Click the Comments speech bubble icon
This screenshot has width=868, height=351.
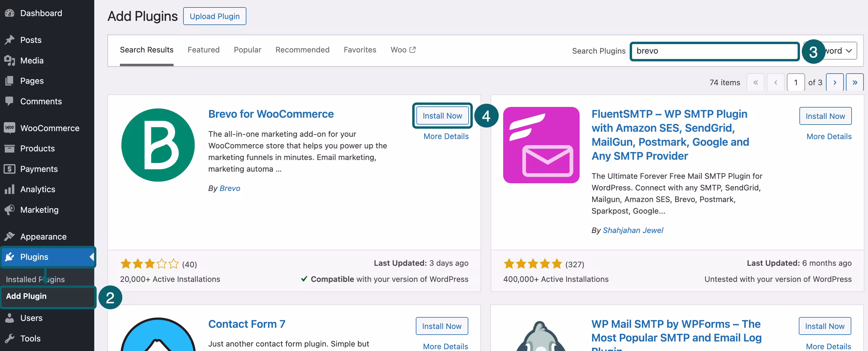click(10, 101)
